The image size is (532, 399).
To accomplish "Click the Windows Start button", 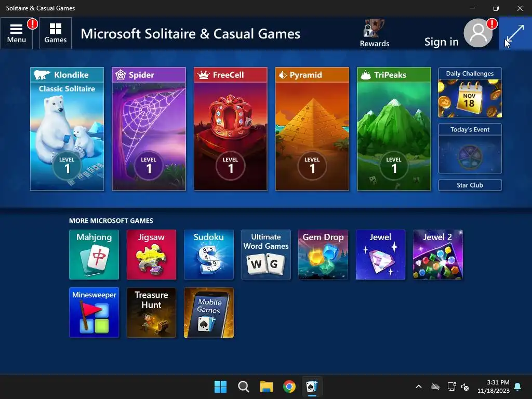I will pos(220,387).
